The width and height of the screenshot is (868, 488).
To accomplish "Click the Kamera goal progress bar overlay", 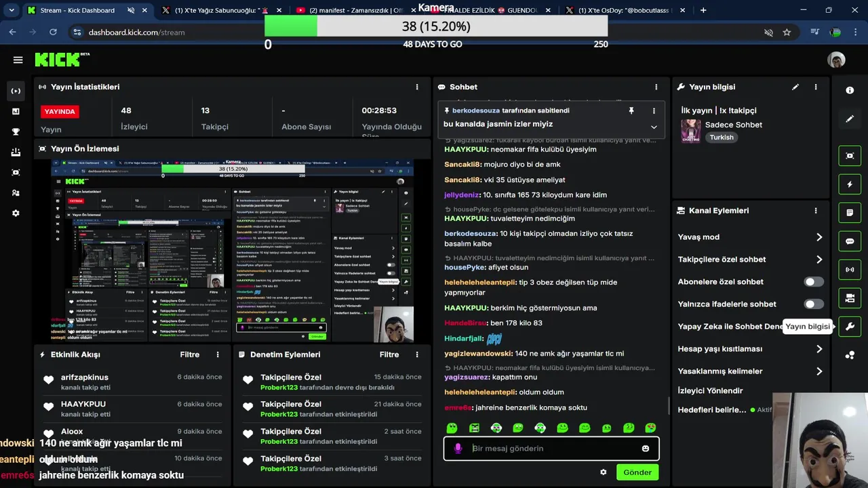I will (436, 26).
